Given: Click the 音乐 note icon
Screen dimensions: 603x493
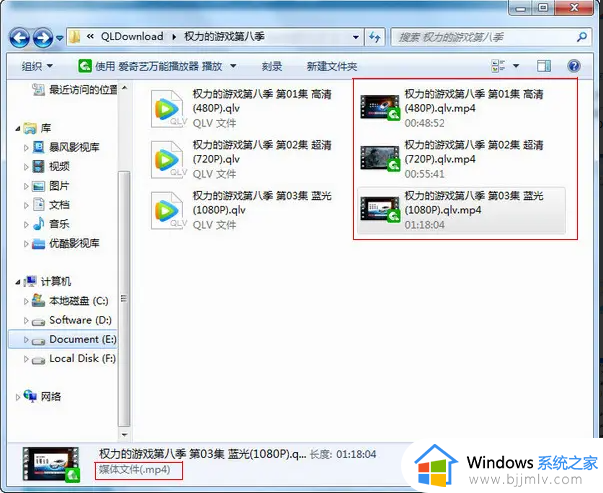Looking at the screenshot, I should pos(38,224).
